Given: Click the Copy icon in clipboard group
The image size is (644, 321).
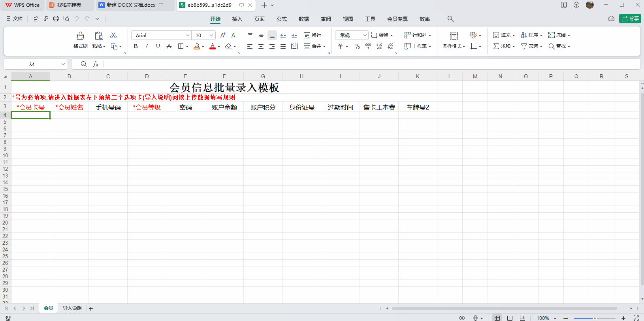Looking at the screenshot, I should pos(114,46).
